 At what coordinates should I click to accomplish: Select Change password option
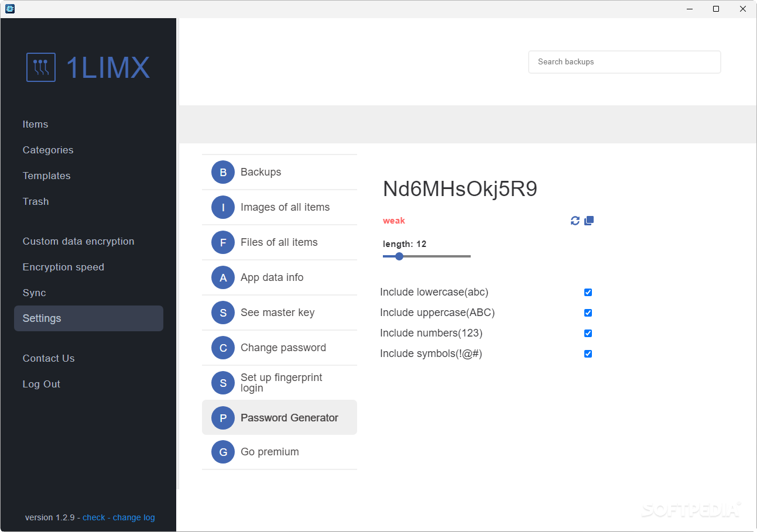tap(279, 348)
